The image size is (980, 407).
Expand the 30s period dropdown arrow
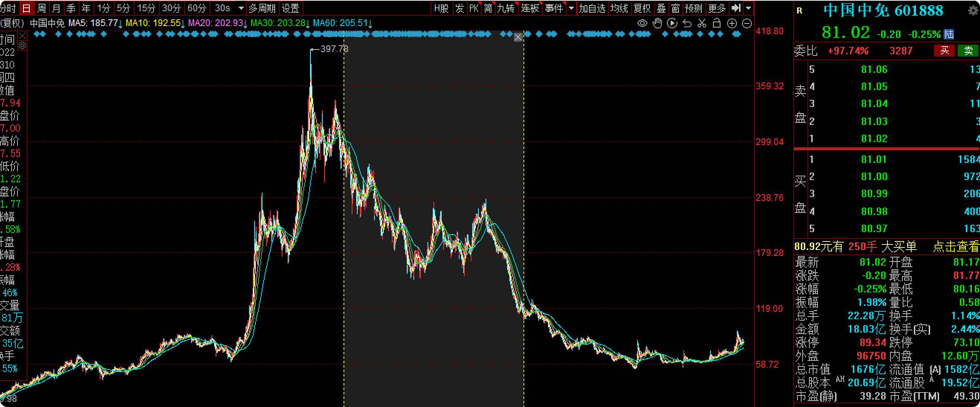coord(241,8)
